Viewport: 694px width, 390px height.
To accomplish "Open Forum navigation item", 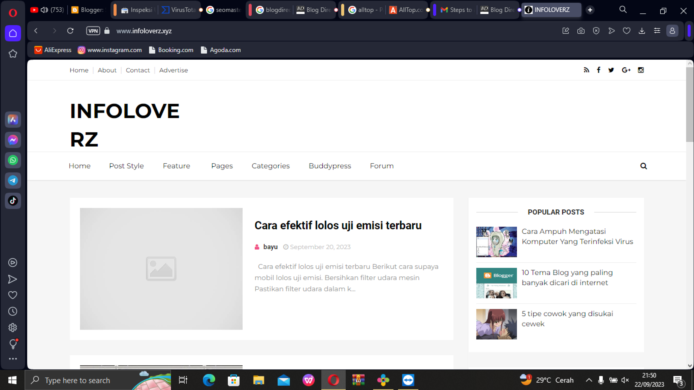I will click(x=382, y=166).
